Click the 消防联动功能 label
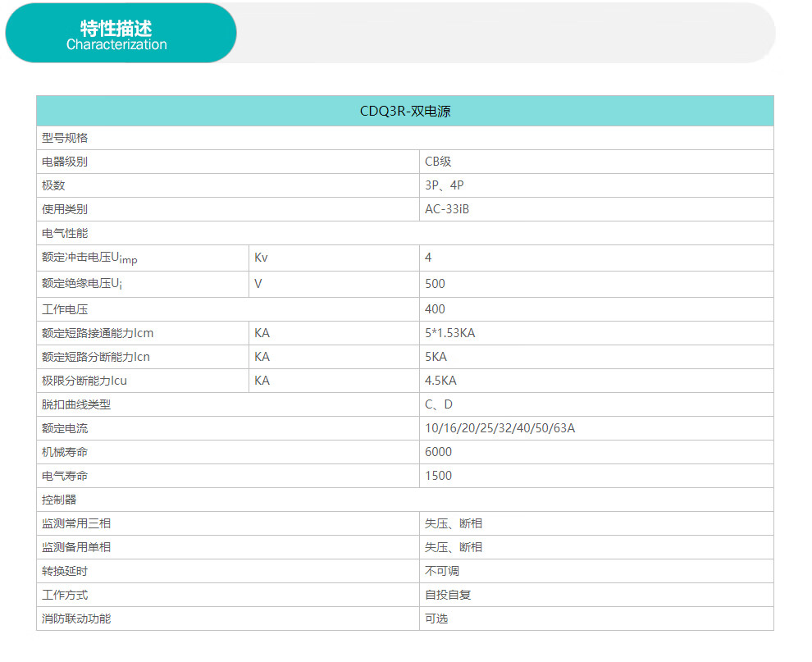 76,619
